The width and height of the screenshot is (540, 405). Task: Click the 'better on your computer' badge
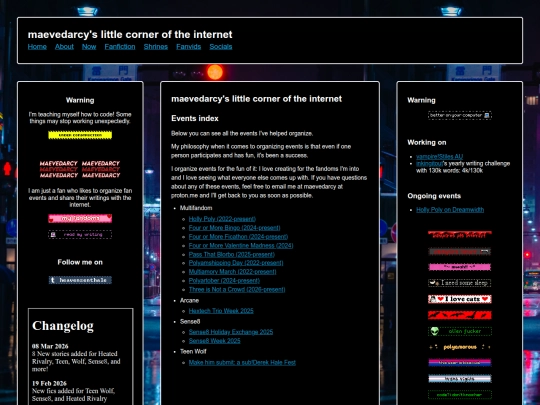pyautogui.click(x=460, y=115)
